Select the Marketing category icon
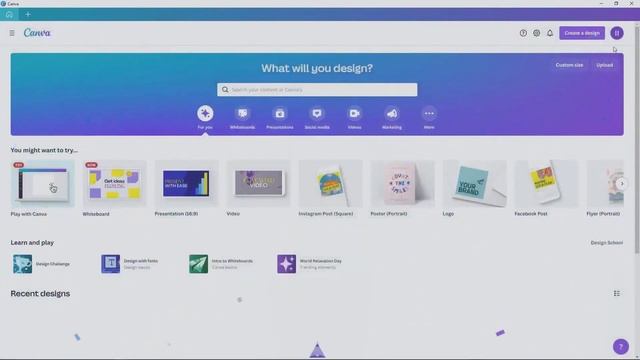Viewport: 640px width, 360px height. click(x=392, y=113)
